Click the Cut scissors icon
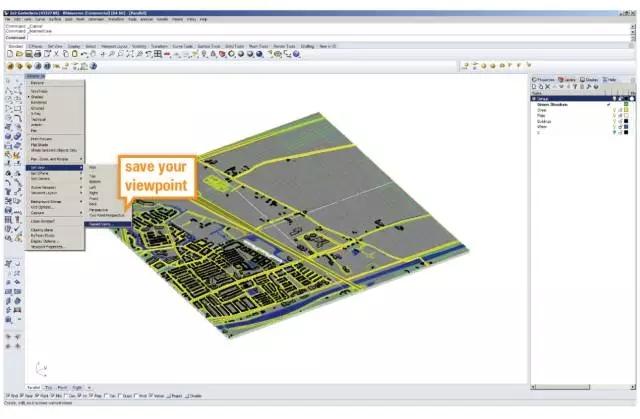 click(56, 54)
